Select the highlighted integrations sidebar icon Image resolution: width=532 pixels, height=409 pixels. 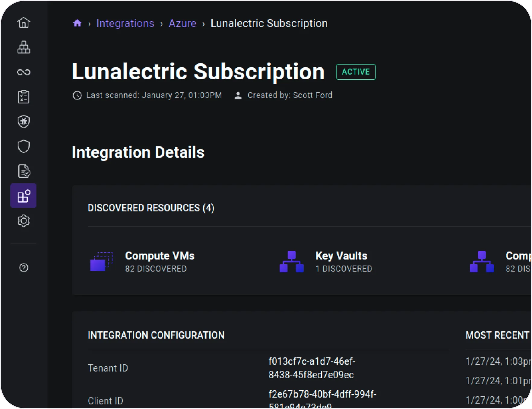(x=24, y=196)
